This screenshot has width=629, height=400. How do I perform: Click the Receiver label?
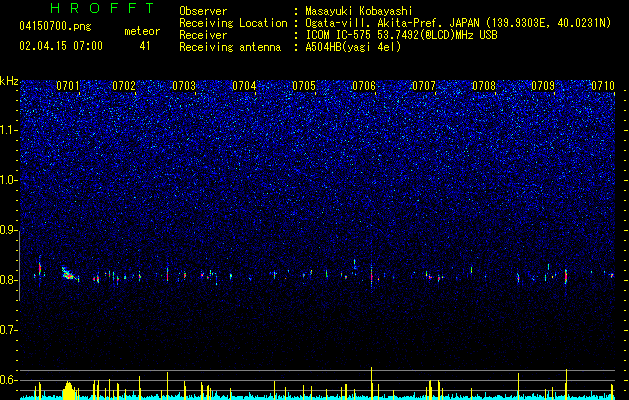click(203, 35)
